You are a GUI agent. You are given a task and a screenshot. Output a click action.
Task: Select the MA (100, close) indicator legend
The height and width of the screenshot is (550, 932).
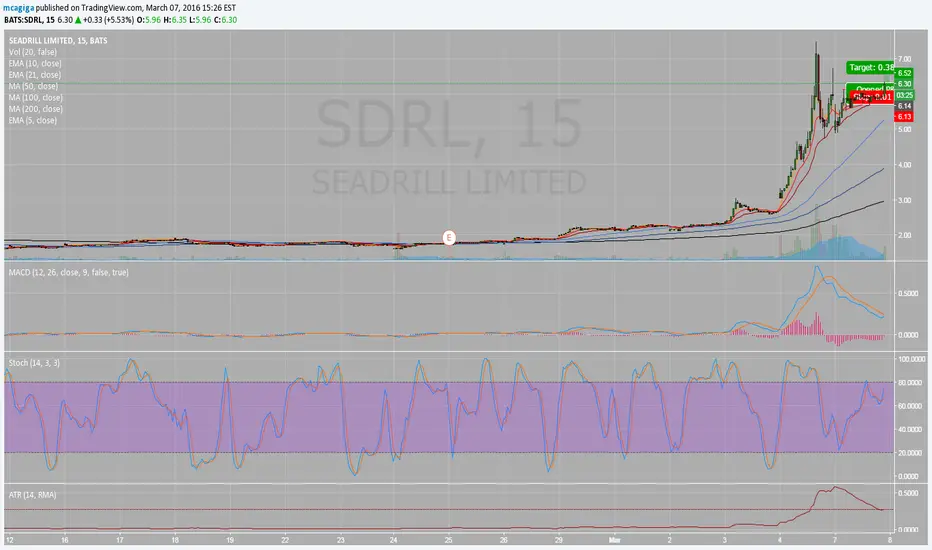pos(36,98)
